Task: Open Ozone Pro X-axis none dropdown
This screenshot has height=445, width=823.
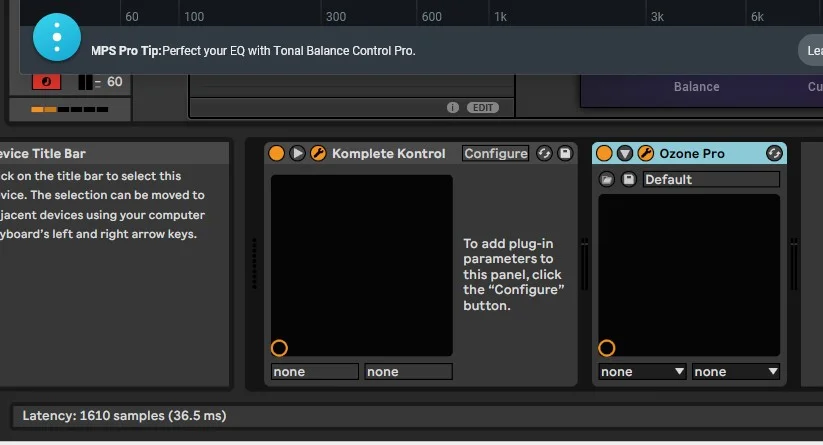Action: point(642,372)
